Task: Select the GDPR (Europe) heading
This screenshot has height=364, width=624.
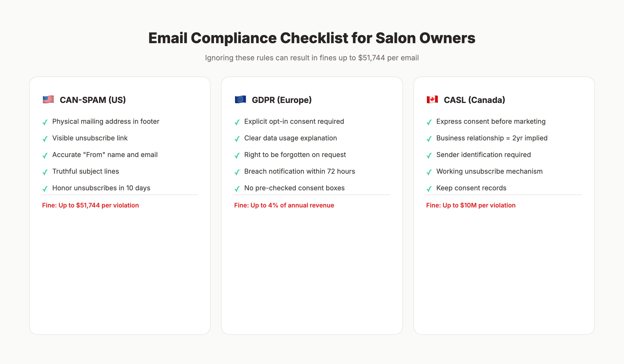Action: point(282,100)
